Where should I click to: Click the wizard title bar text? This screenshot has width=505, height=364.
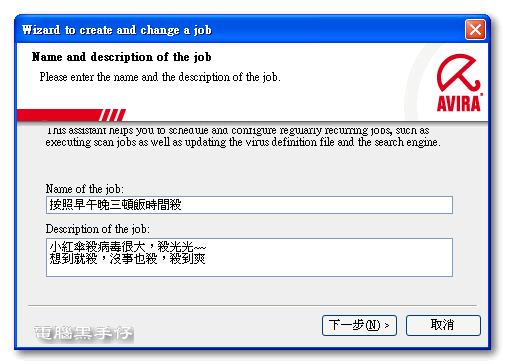117,30
